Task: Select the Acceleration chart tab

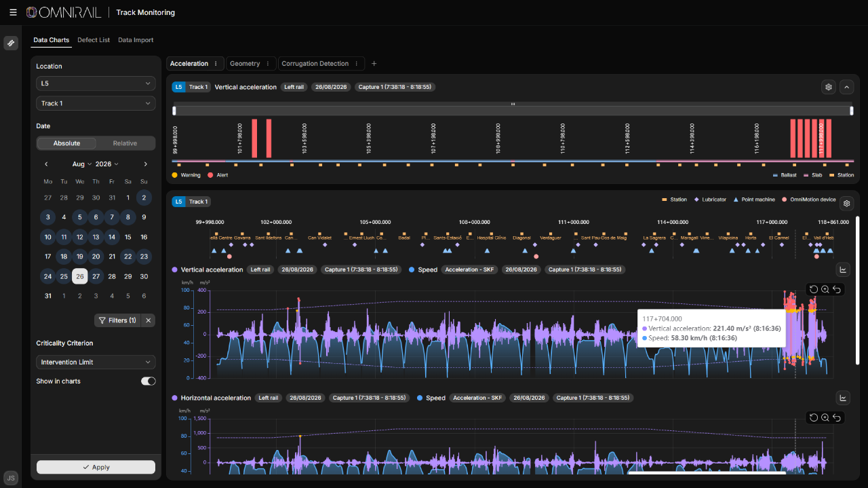Action: (189, 64)
